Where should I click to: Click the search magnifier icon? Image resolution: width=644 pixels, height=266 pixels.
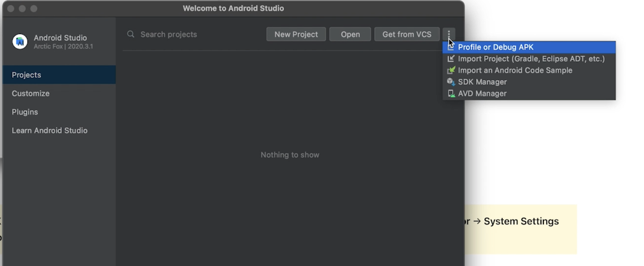pyautogui.click(x=130, y=34)
